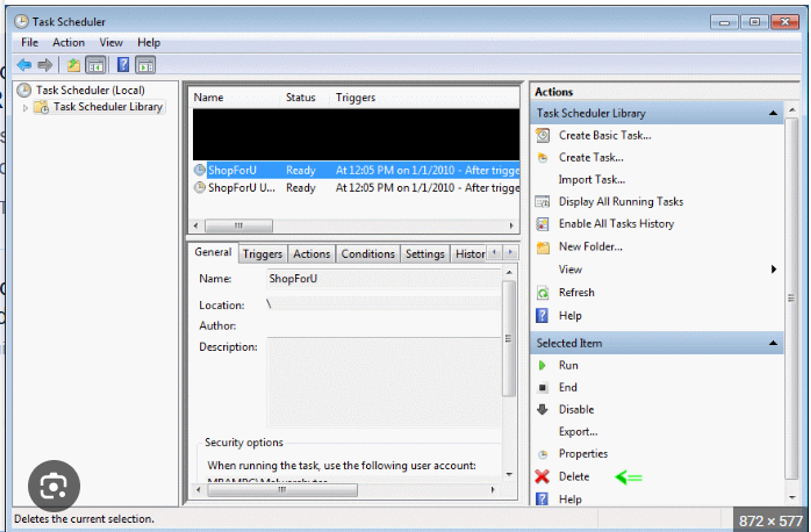Open the Action menu
The width and height of the screenshot is (811, 532).
pos(68,43)
